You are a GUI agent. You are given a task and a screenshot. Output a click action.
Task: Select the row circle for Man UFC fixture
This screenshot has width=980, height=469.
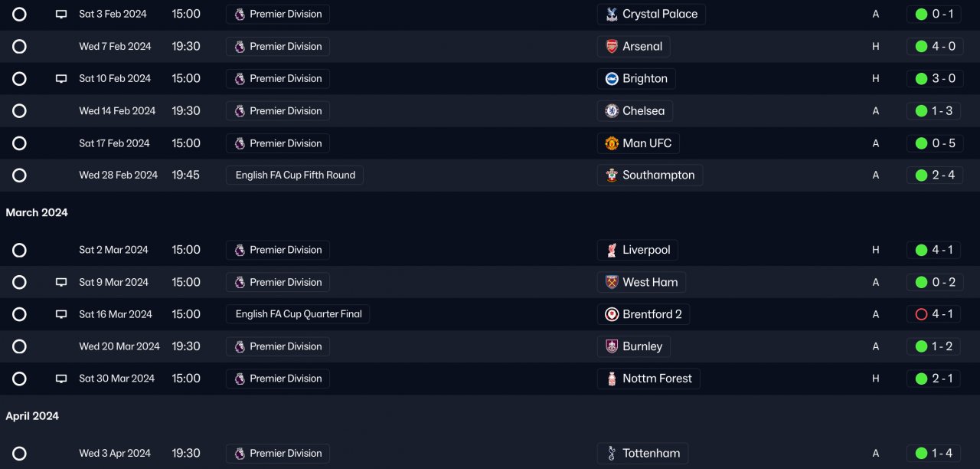pyautogui.click(x=20, y=143)
